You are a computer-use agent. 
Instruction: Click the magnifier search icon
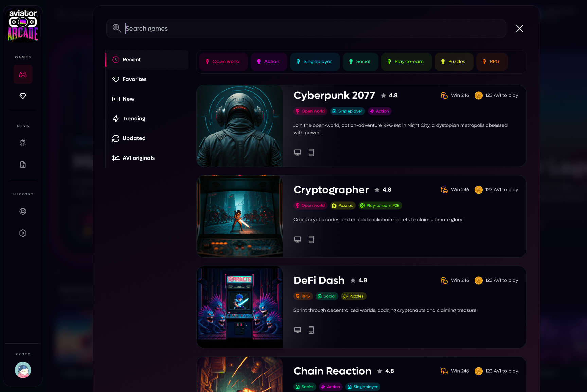click(x=117, y=28)
